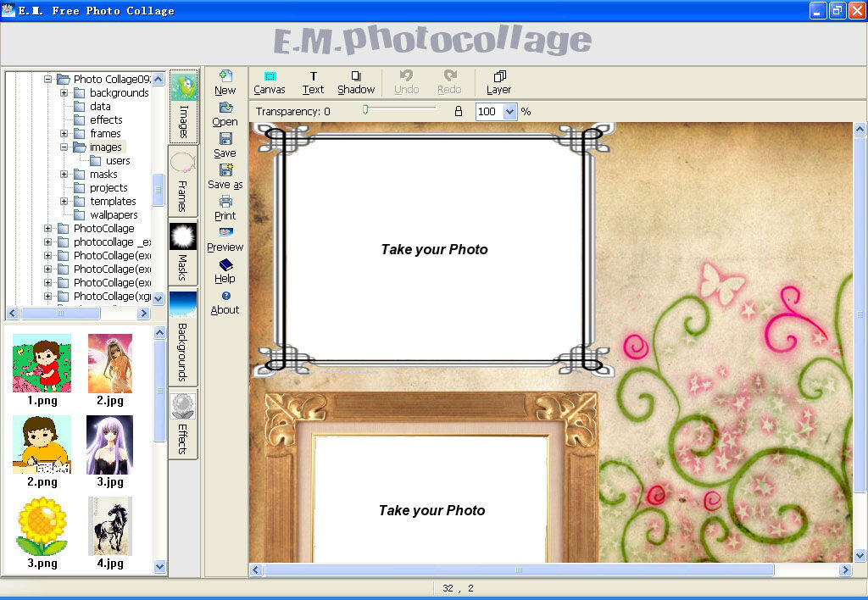Click the Transparency slider handle
This screenshot has width=868, height=600.
click(365, 110)
